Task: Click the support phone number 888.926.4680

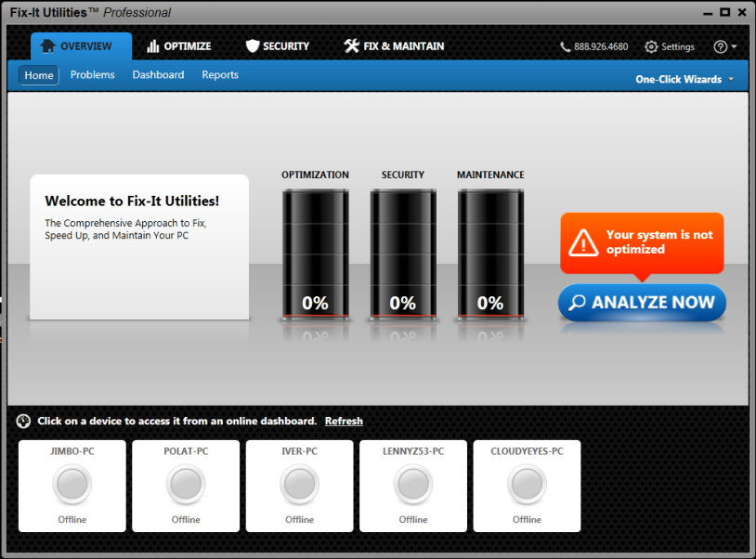Action: pyautogui.click(x=594, y=46)
